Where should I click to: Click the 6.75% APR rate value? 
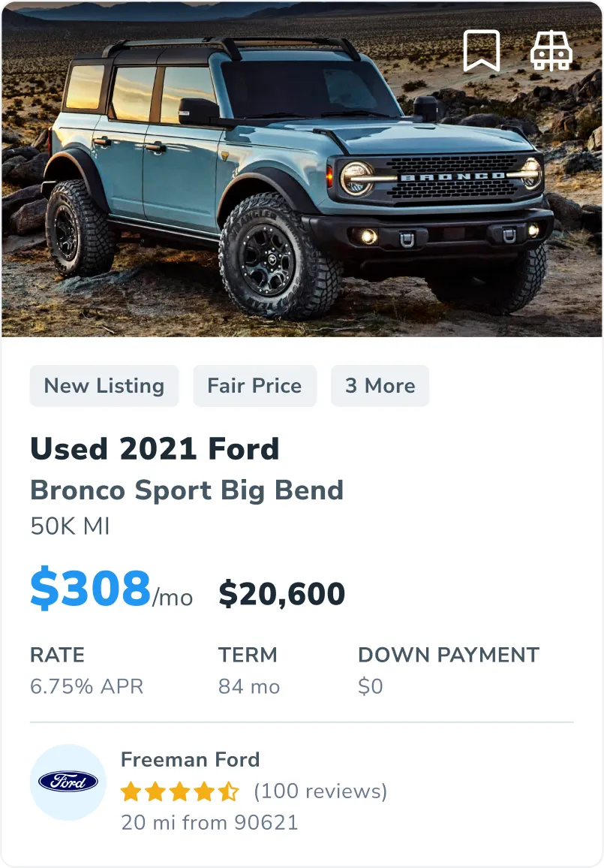coord(86,686)
